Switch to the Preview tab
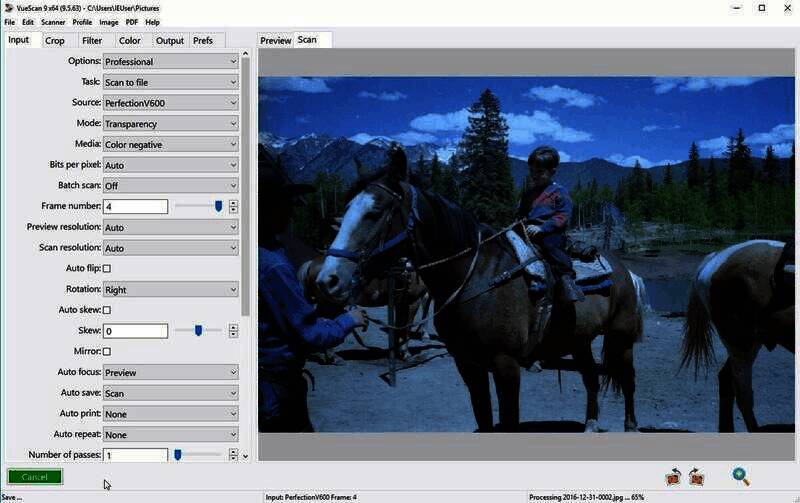Screen dimensions: 800x503 tap(275, 41)
